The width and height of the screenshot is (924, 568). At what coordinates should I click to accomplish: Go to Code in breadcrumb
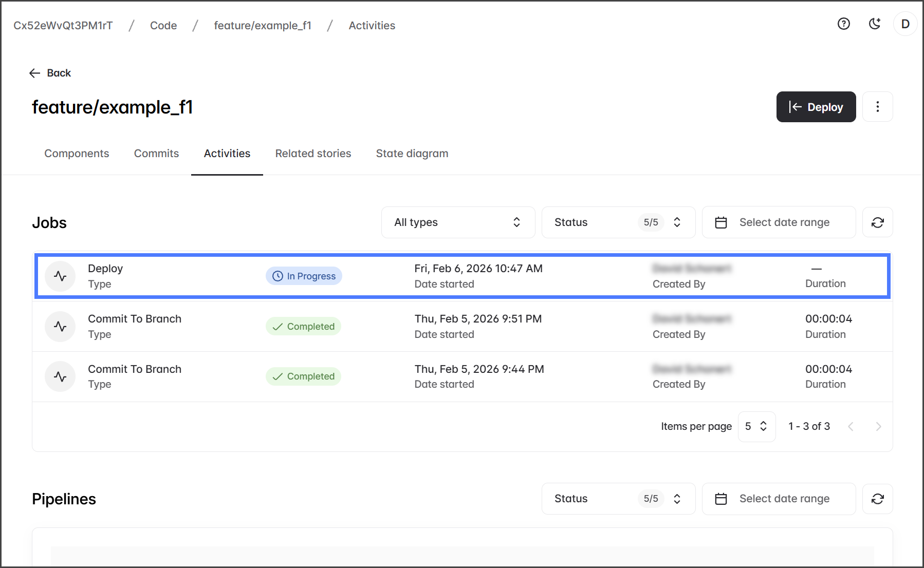[x=163, y=26]
